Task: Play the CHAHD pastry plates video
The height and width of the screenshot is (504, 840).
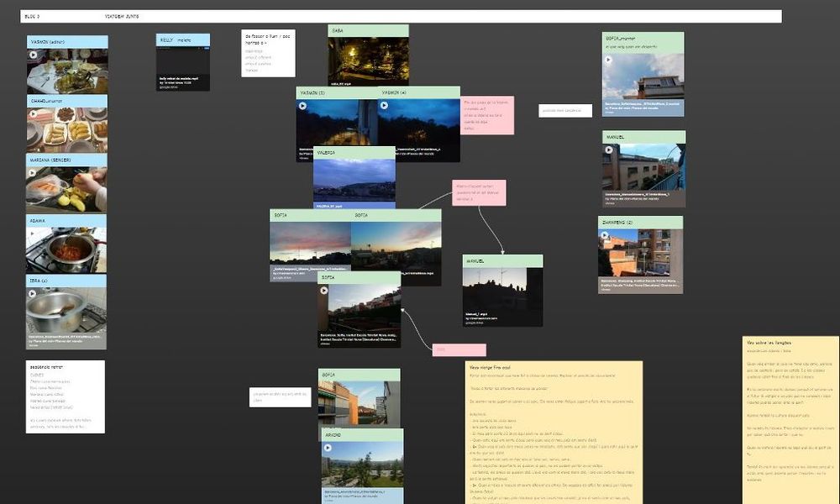Action: coord(34,113)
